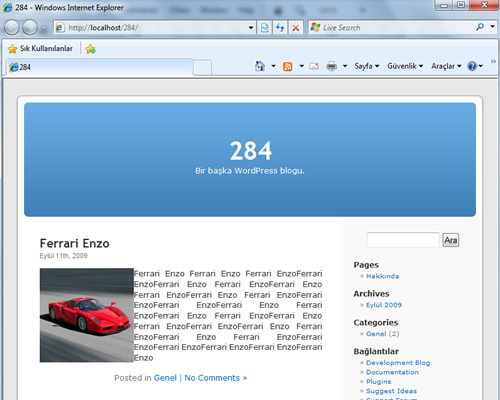The width and height of the screenshot is (500, 400).
Task: Click the 284 blog title in header
Action: click(x=251, y=151)
